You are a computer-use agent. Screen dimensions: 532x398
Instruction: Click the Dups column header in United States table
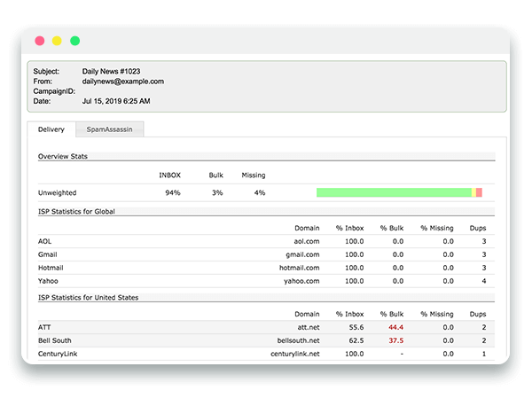[x=478, y=314]
